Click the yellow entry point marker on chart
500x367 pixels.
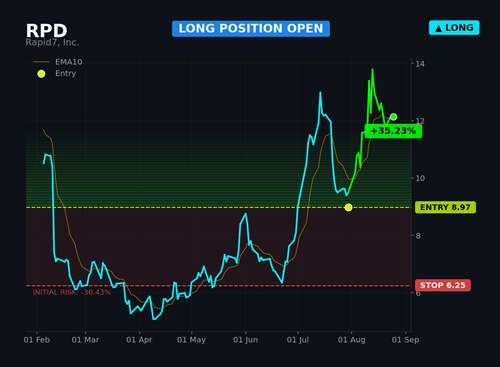pos(348,207)
